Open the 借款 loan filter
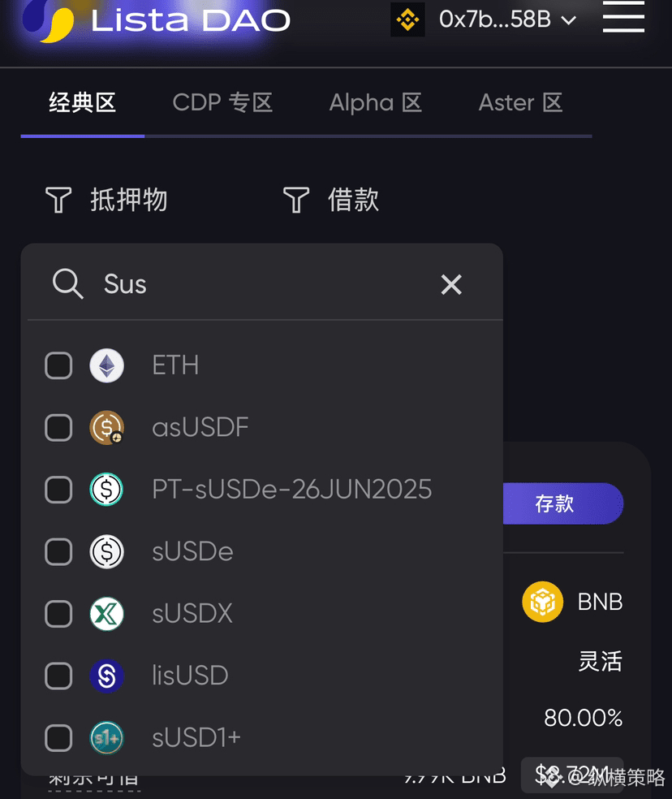The width and height of the screenshot is (672, 799). point(331,200)
